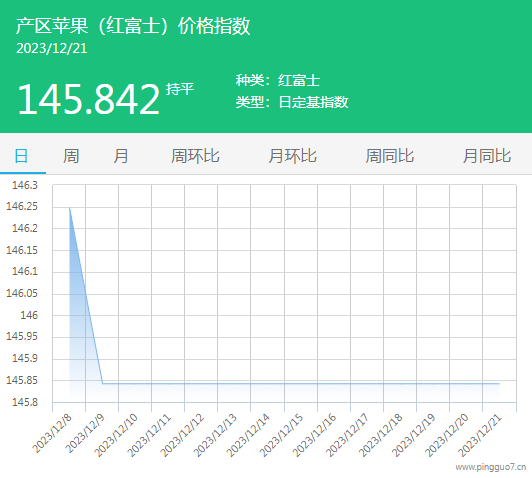
Task: Open the 月环比 tab
Action: (x=292, y=156)
